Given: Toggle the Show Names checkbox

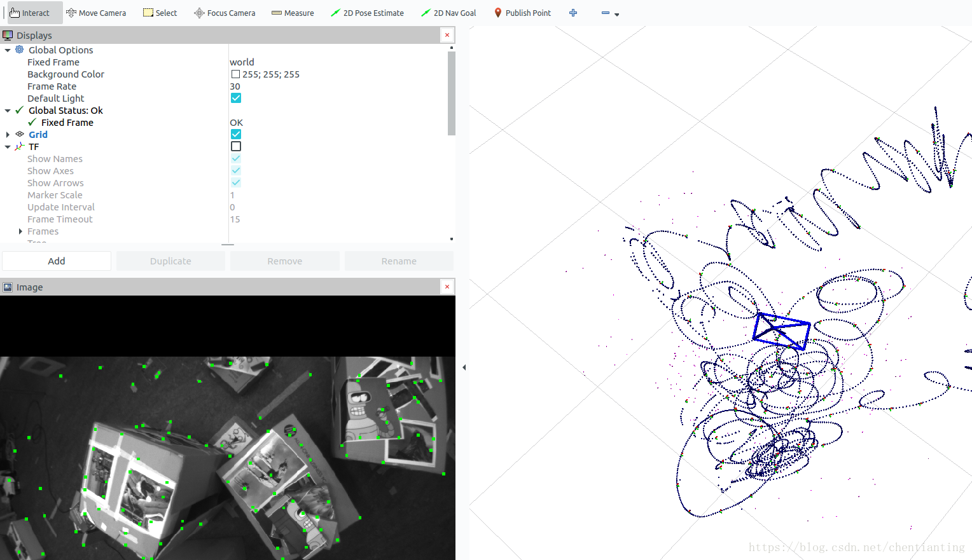Looking at the screenshot, I should coord(236,158).
